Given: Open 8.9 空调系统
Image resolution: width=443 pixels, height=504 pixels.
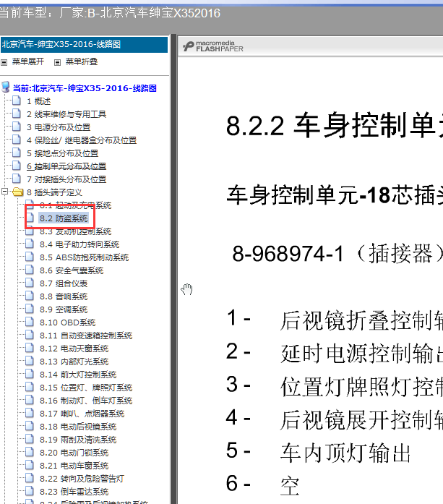Looking at the screenshot, I should coord(64,309).
